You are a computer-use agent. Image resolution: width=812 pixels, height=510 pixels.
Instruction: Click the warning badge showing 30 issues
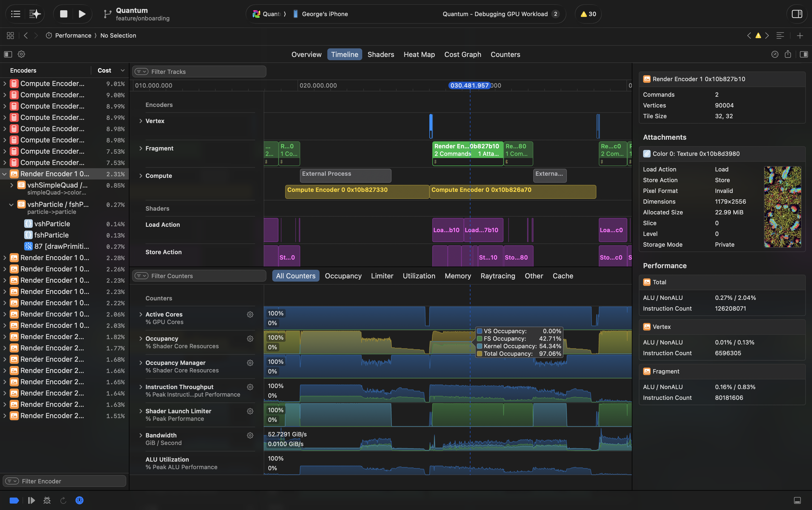pos(588,14)
